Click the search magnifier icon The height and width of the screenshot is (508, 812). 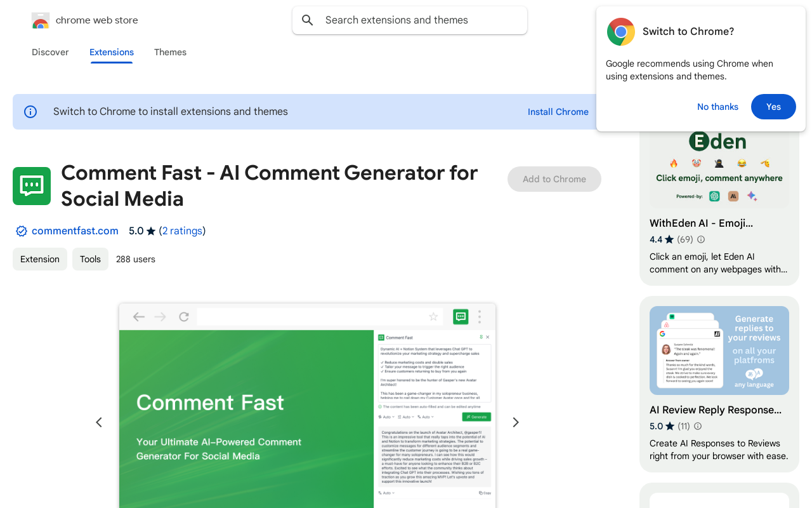[x=308, y=20]
